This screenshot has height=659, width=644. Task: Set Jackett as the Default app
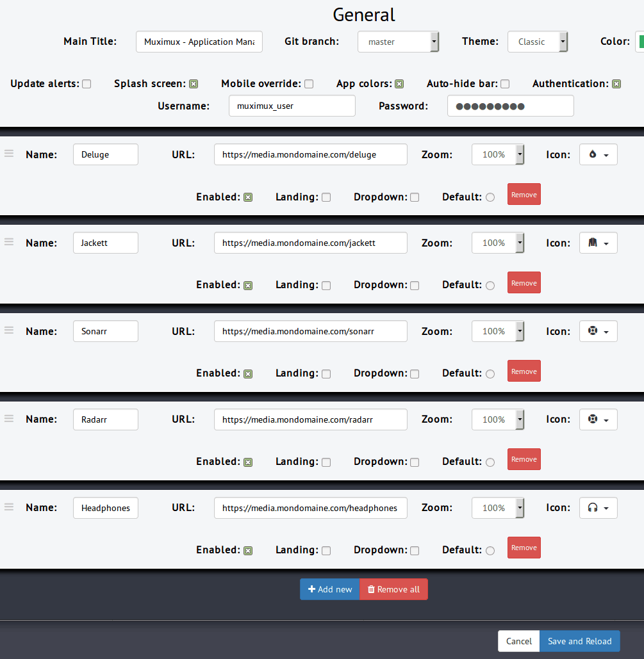490,286
